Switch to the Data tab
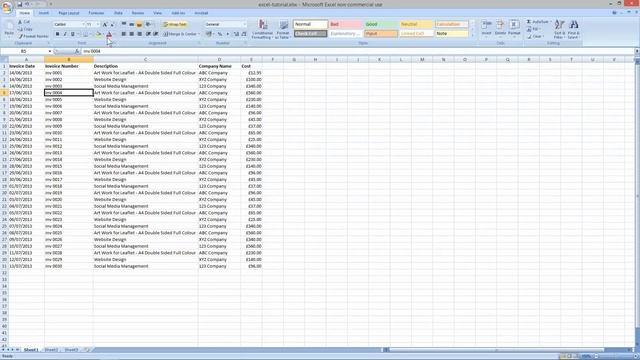Viewport: 640px width, 360px height. [x=118, y=13]
